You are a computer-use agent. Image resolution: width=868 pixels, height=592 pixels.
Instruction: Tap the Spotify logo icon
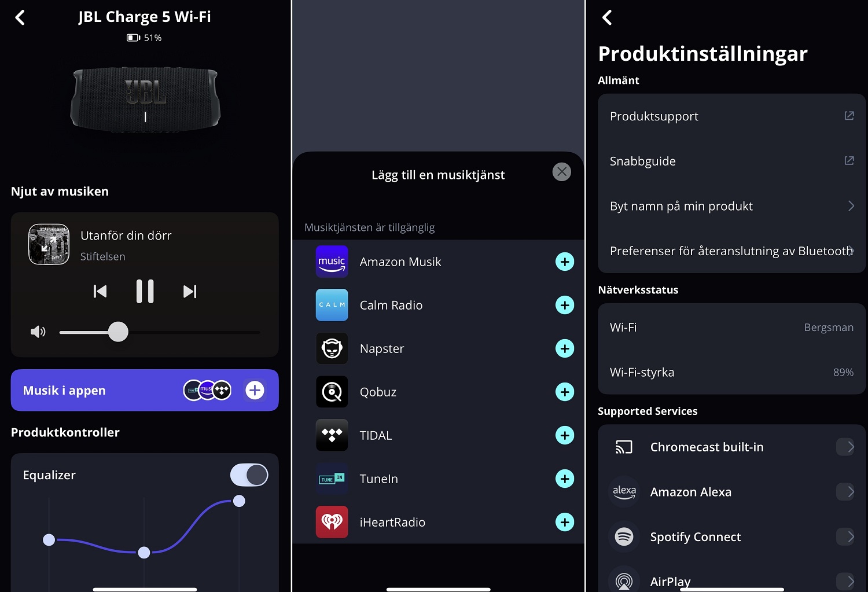624,536
